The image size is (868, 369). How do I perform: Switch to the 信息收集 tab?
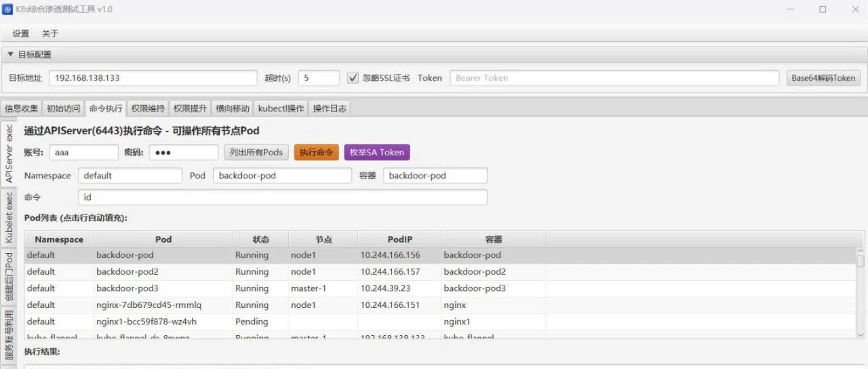[x=22, y=109]
